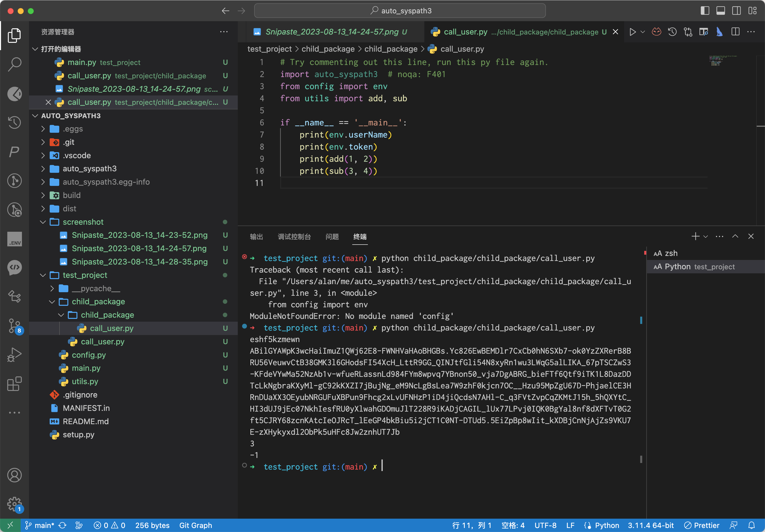
Task: Expand the auto_syspath3 folder in explorer
Action: 90,169
